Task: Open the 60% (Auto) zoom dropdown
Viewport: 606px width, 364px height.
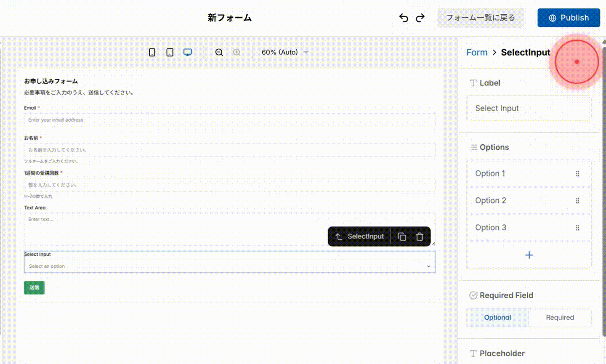Action: [284, 52]
